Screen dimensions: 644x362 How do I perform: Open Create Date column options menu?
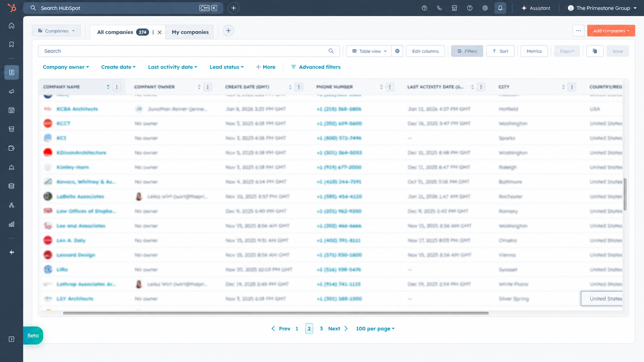click(299, 87)
